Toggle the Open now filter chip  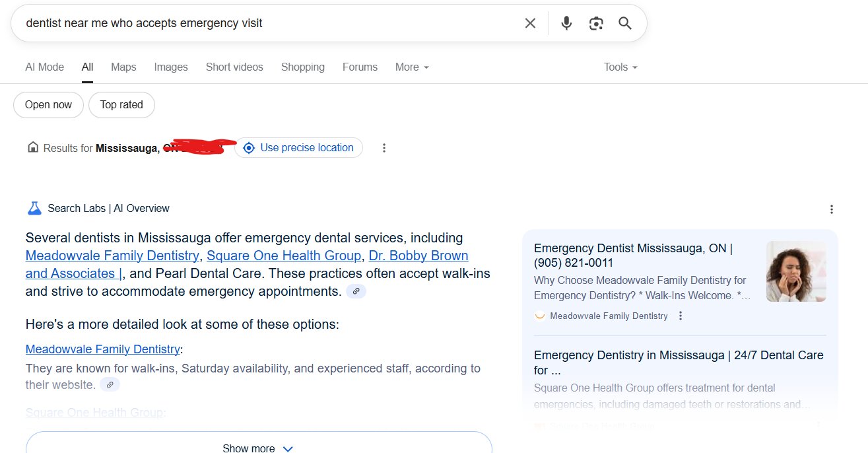(48, 105)
